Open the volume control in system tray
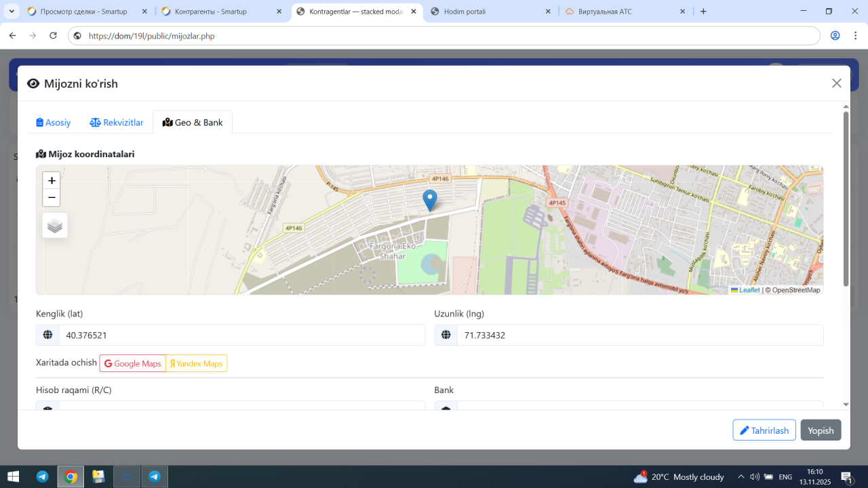Screen dimensions: 868x488 [754, 476]
